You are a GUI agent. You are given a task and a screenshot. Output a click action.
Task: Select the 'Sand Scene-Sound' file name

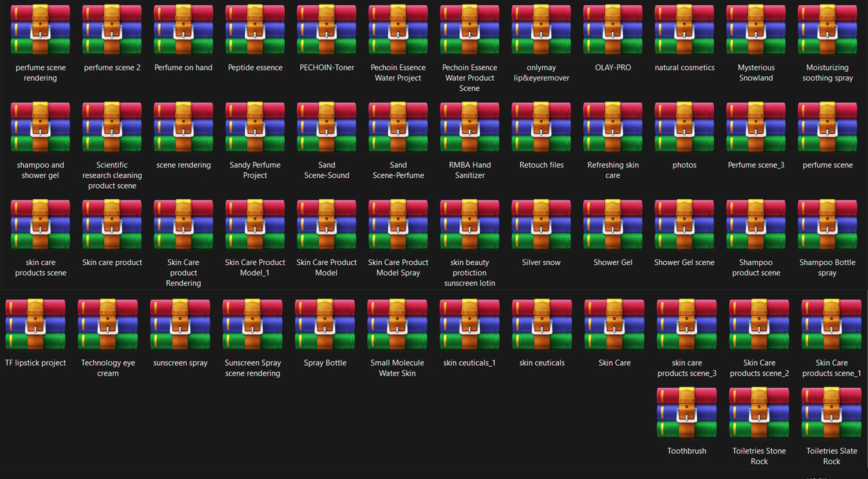pyautogui.click(x=327, y=170)
